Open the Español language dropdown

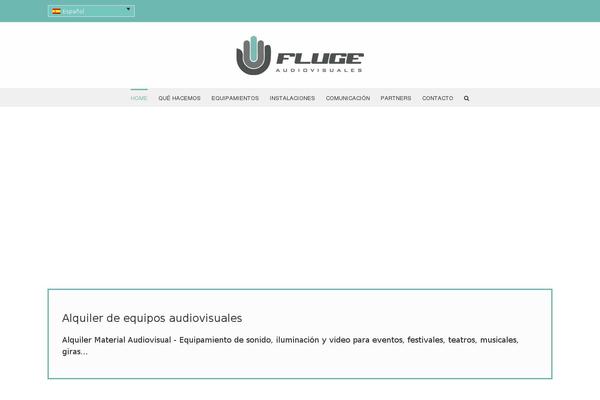pos(91,11)
